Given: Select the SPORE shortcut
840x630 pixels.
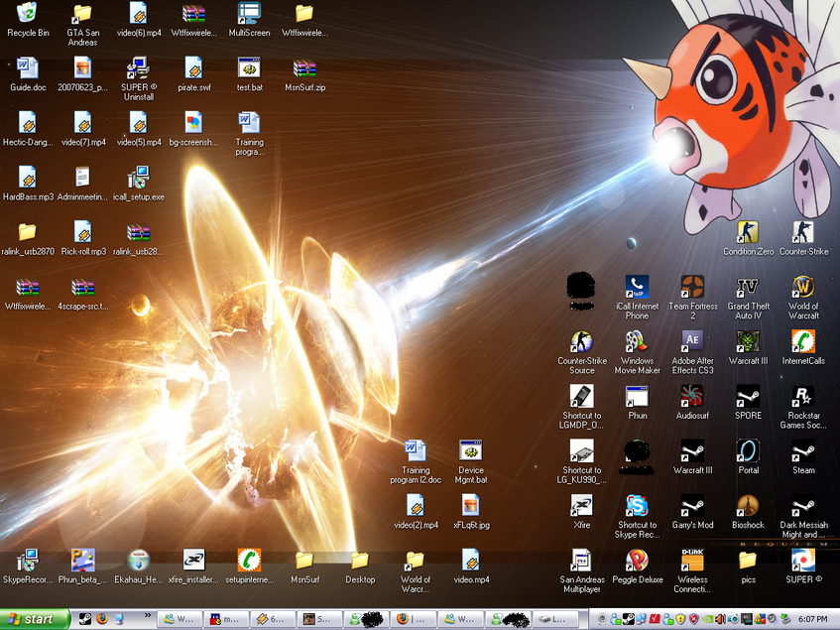Looking at the screenshot, I should point(748,403).
